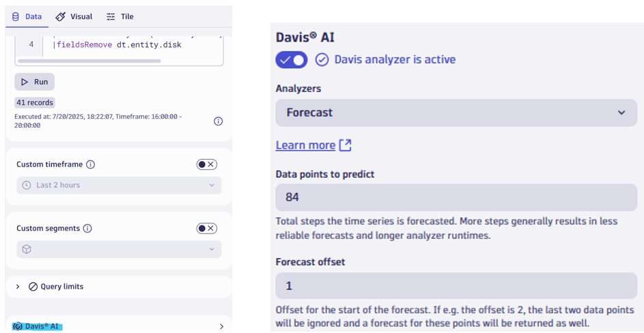
Task: Click the cube icon in segments field
Action: pyautogui.click(x=27, y=249)
